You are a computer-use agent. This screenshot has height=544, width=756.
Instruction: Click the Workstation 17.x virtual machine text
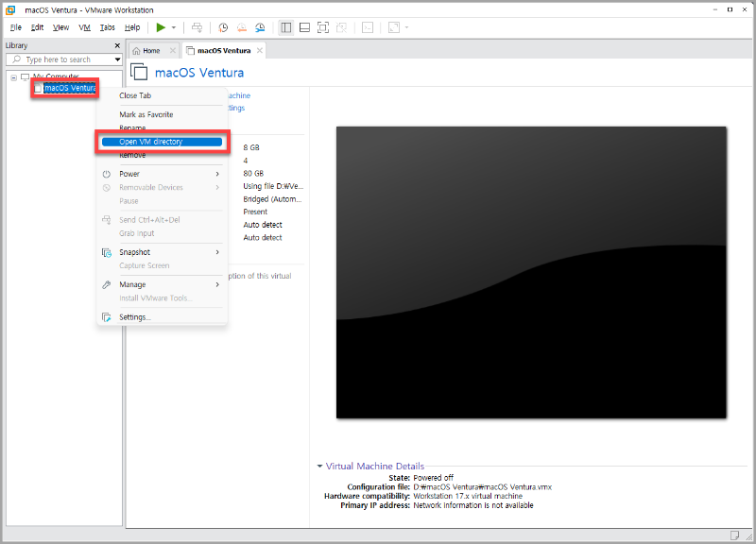pos(468,496)
